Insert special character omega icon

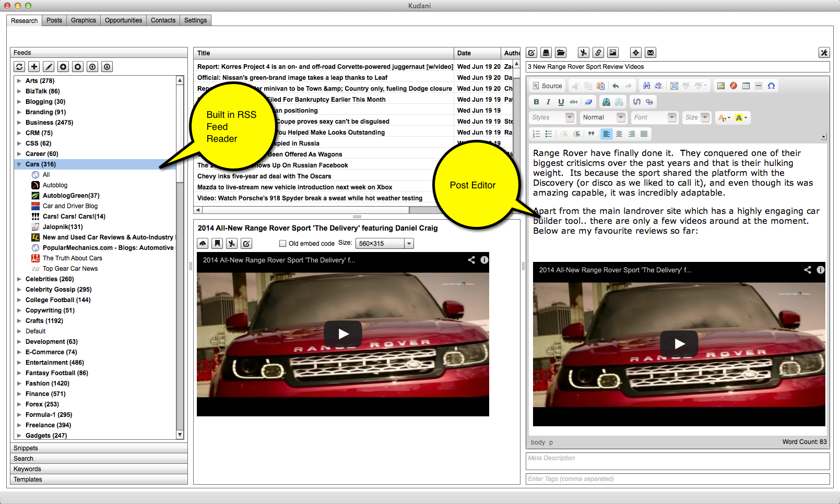[771, 86]
